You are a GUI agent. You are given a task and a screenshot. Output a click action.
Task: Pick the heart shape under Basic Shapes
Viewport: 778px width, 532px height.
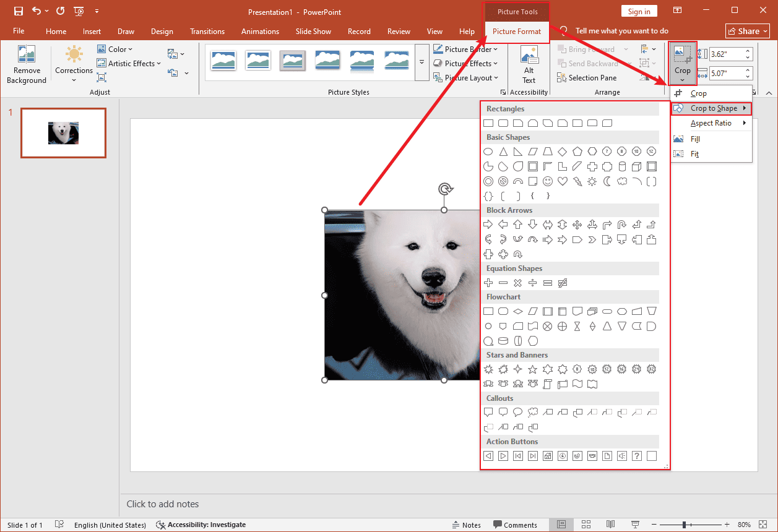tap(563, 181)
